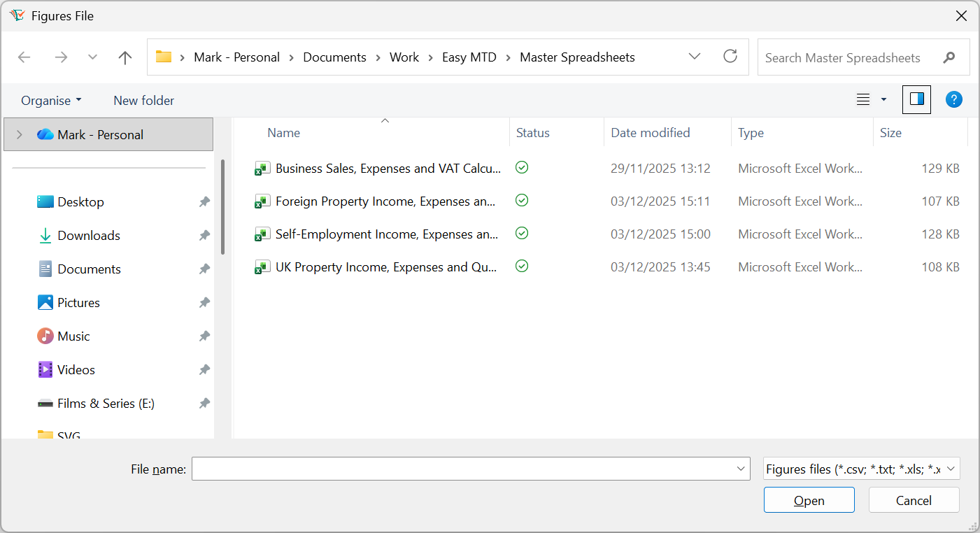Select the Films & Series drive icon

(45, 403)
